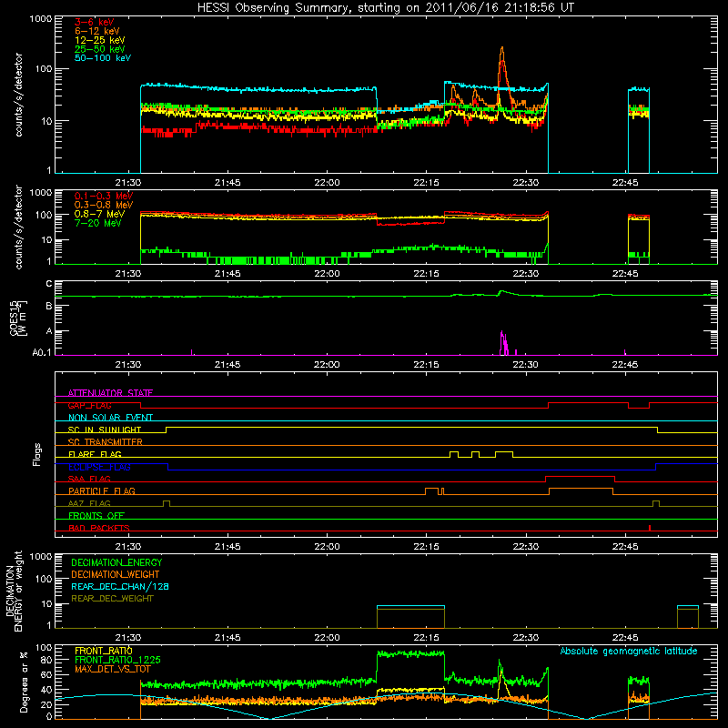This screenshot has height=728, width=728.
Task: Click the A0.1 tick label on GOES axis
Action: pyautogui.click(x=42, y=352)
